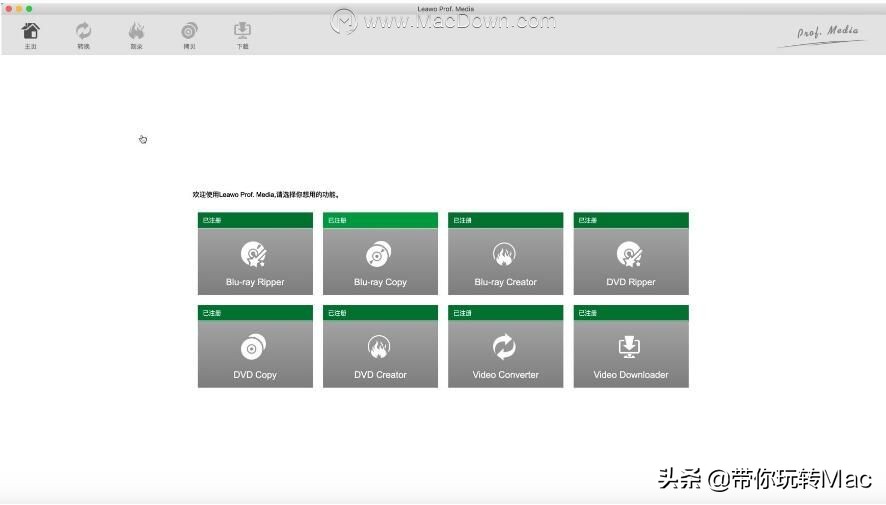The width and height of the screenshot is (886, 505).
Task: Click the Prof. Media logo
Action: 824,34
